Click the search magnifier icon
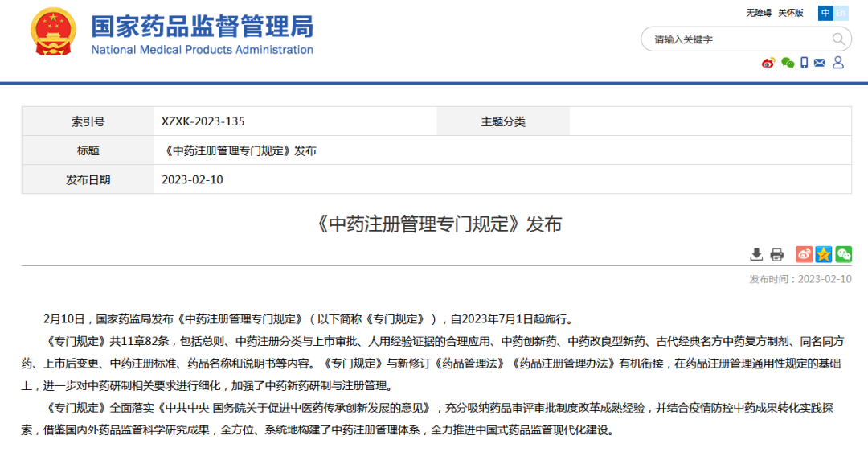The width and height of the screenshot is (868, 460). tap(838, 39)
